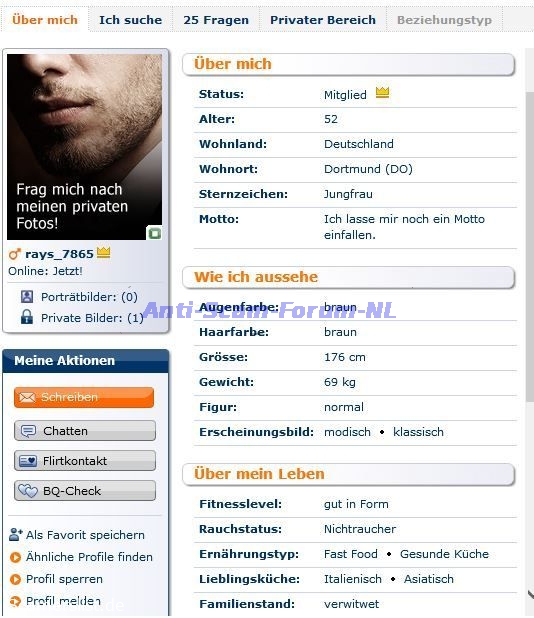Click Ähnliche Profile finden link
This screenshot has width=534, height=618.
(x=89, y=557)
